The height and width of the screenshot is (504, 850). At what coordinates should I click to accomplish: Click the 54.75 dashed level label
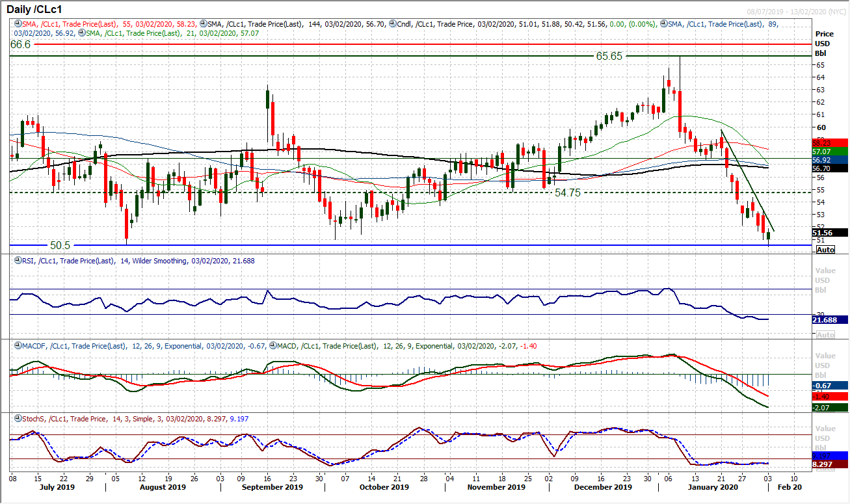(568, 193)
